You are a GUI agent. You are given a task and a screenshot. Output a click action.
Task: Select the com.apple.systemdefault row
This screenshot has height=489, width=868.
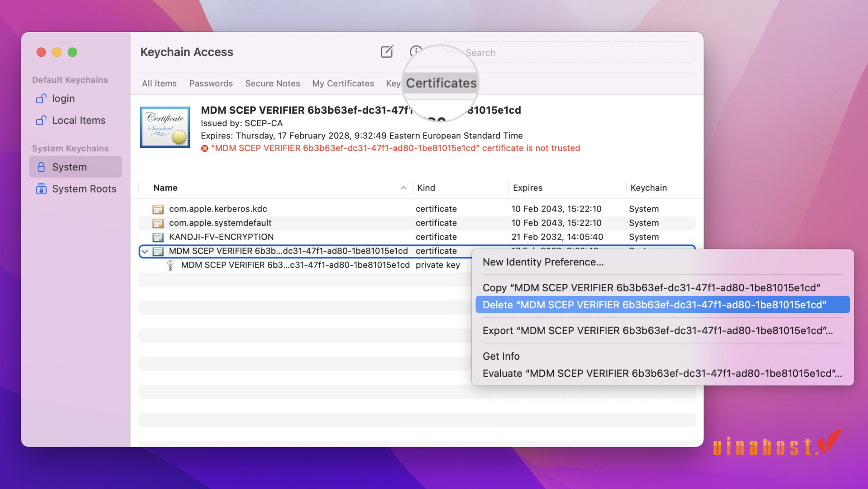[x=417, y=223]
